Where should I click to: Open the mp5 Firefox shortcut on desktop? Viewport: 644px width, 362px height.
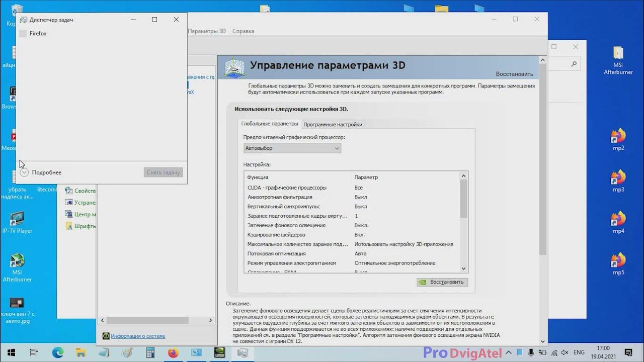(x=618, y=264)
